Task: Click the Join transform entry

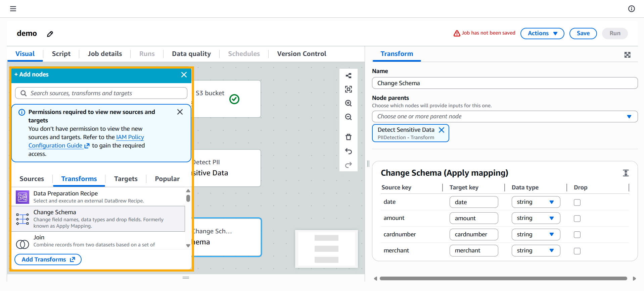Action: coord(98,241)
